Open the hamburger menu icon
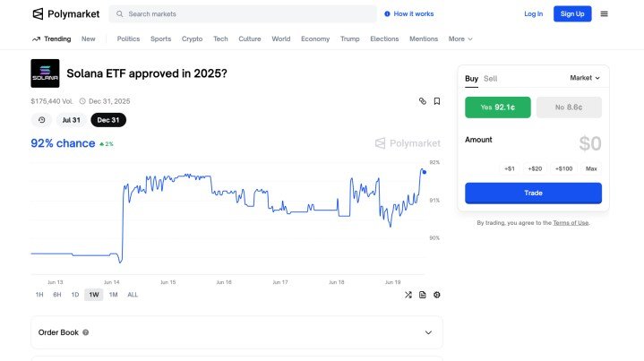644x361 pixels. (605, 14)
